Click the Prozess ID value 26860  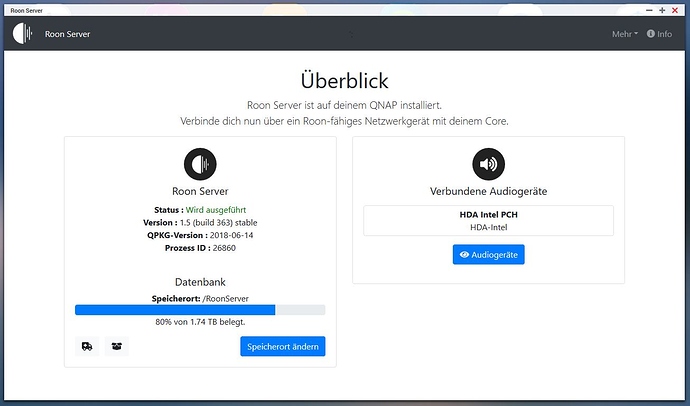click(x=224, y=248)
